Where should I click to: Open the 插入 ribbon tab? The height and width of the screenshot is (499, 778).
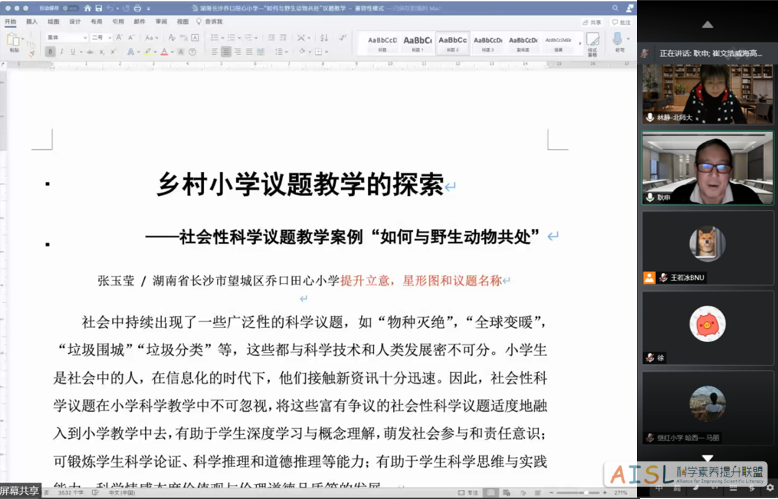(32, 22)
